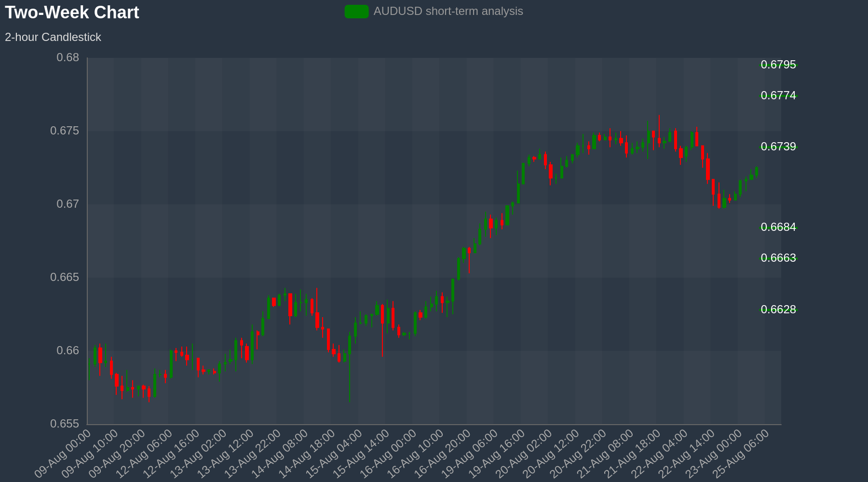Select the 0.6774 price level label

(778, 95)
